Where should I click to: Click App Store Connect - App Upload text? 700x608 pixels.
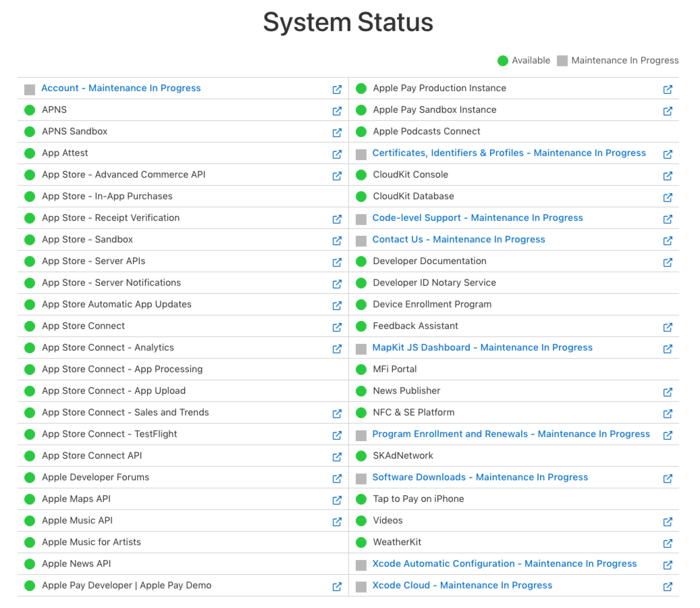pos(114,390)
